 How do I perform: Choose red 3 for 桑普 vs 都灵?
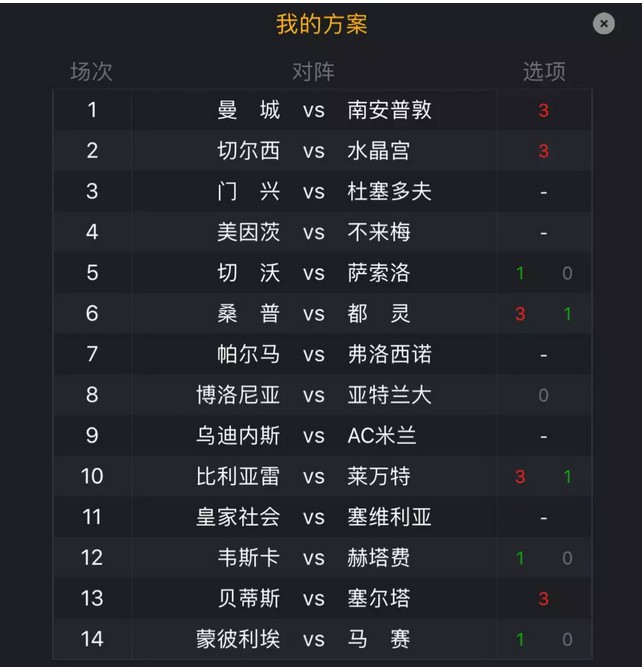(x=520, y=314)
